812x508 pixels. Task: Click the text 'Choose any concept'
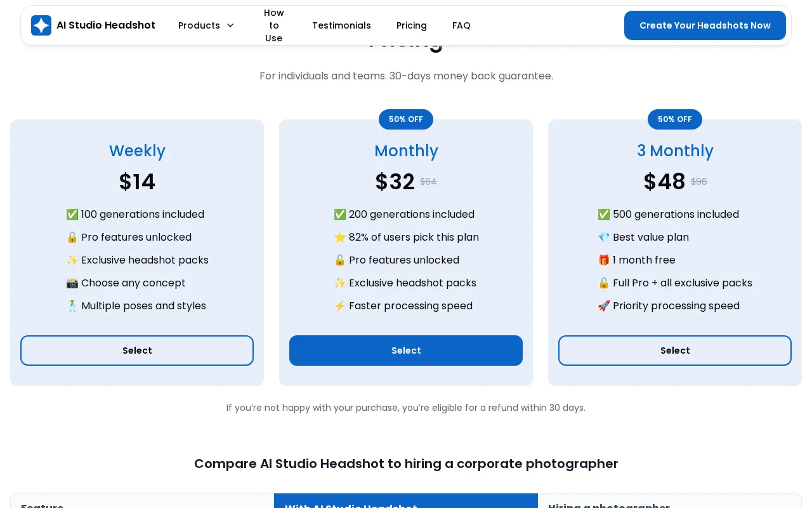tap(133, 283)
